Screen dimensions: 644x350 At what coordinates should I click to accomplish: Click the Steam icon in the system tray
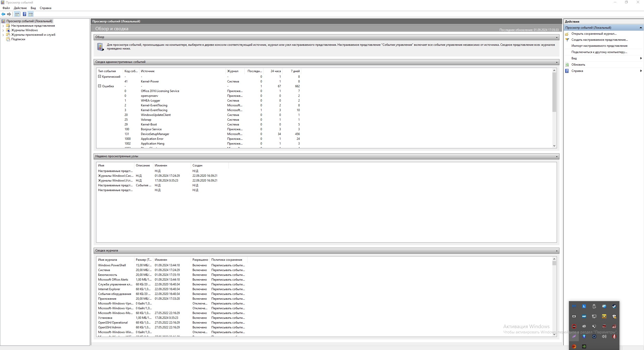(x=614, y=306)
